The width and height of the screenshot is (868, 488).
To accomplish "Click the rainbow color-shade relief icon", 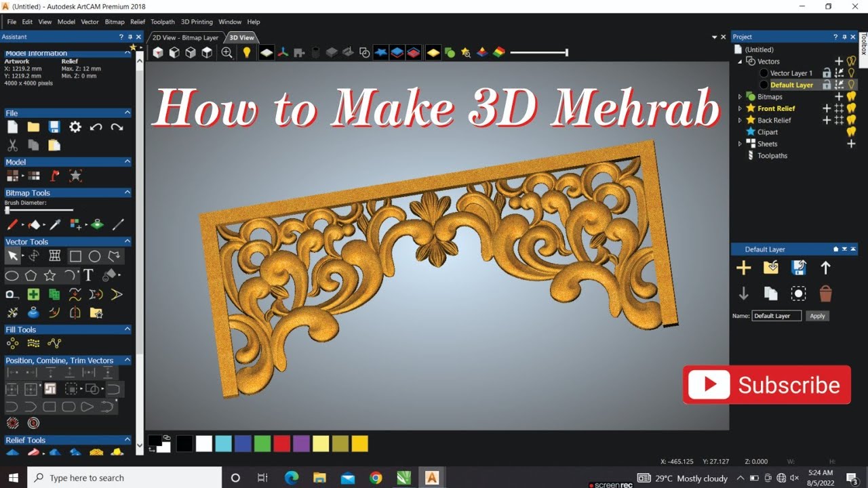I will (x=498, y=52).
